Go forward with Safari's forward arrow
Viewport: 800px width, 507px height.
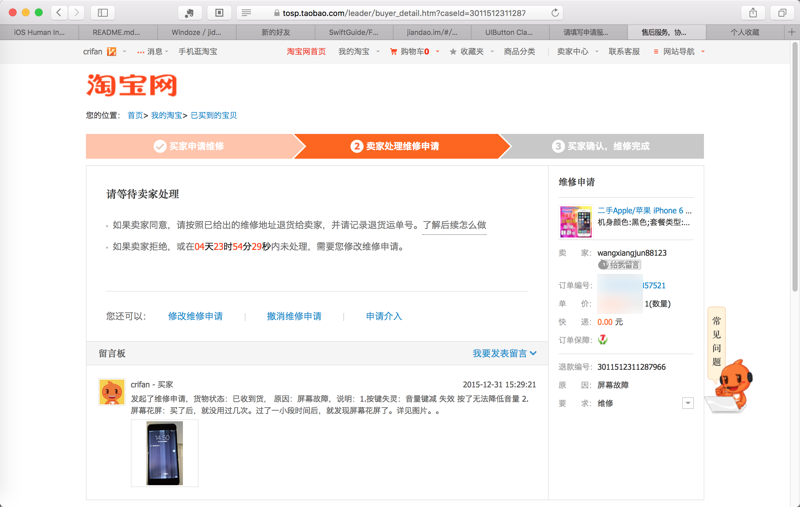click(77, 12)
